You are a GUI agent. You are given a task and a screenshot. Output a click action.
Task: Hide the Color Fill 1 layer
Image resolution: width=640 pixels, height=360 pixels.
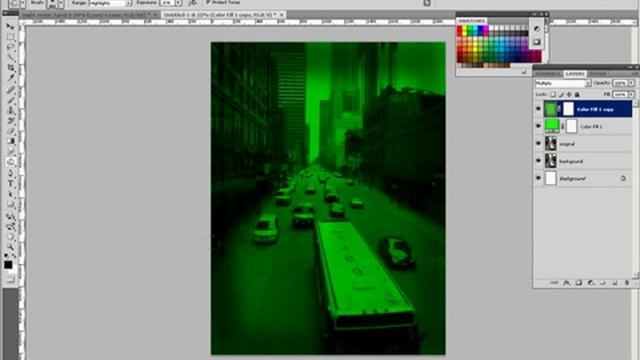tap(538, 126)
